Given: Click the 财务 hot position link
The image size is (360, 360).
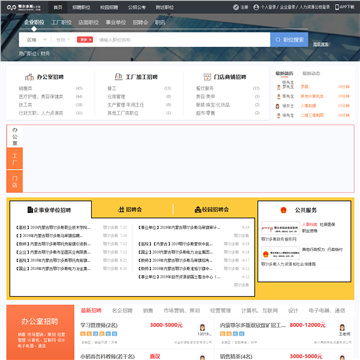Looking at the screenshot, I should pyautogui.click(x=45, y=53).
